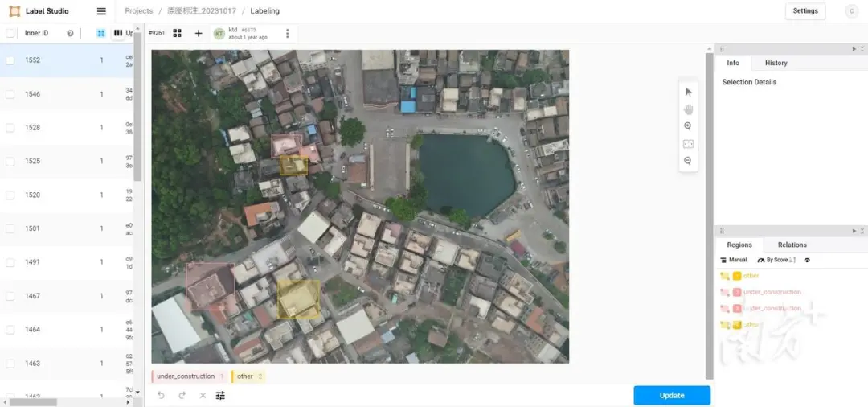Tick the checkbox for task 1528
This screenshot has height=407, width=868.
[10, 128]
